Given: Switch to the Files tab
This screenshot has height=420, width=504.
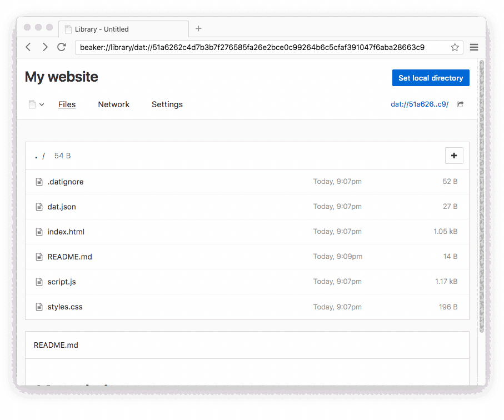Looking at the screenshot, I should click(67, 104).
